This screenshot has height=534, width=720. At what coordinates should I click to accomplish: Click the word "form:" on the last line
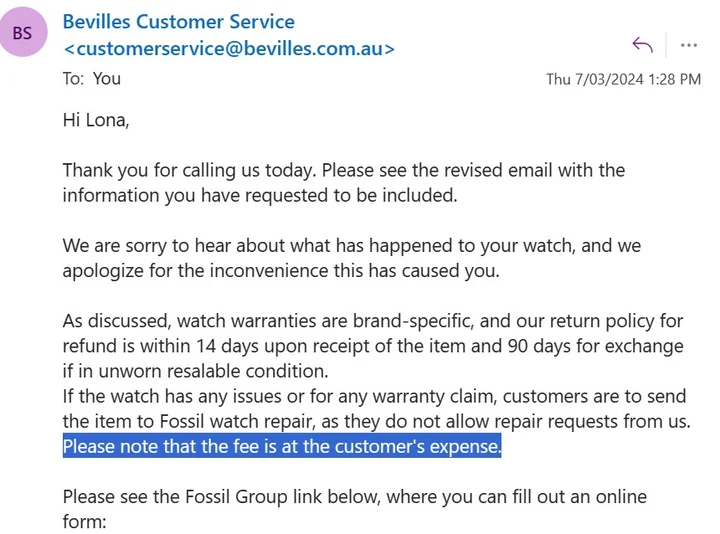click(84, 521)
